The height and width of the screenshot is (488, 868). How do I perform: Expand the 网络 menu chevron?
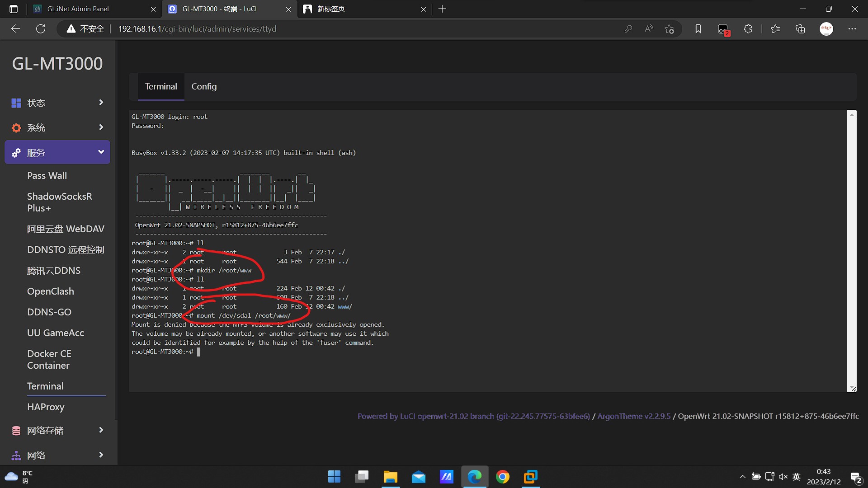point(101,455)
